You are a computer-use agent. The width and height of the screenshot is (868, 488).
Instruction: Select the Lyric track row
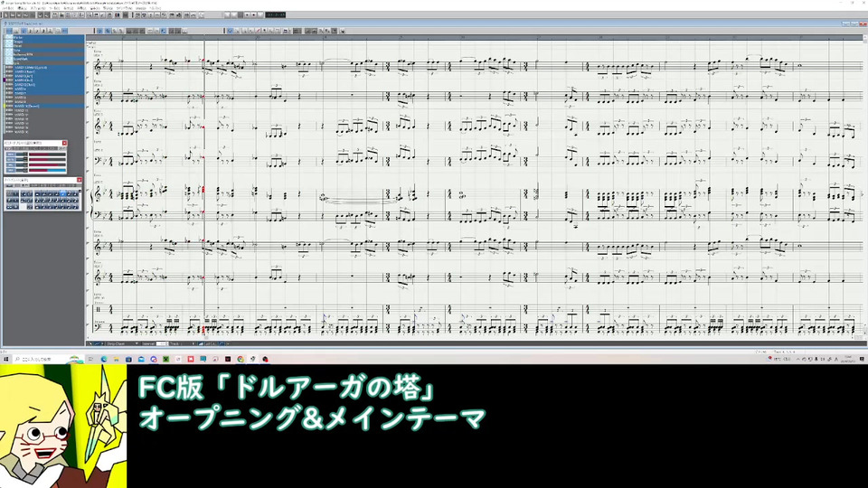coord(49,63)
